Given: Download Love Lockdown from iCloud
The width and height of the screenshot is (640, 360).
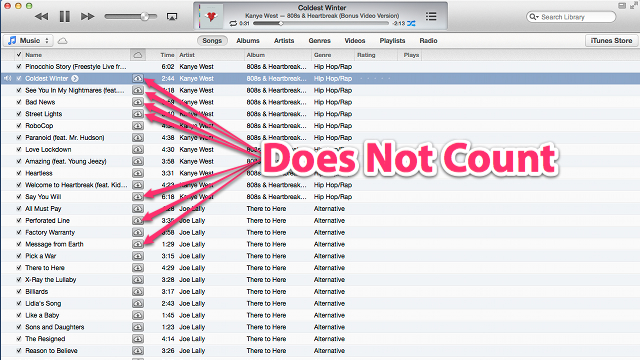Looking at the screenshot, I should point(138,149).
